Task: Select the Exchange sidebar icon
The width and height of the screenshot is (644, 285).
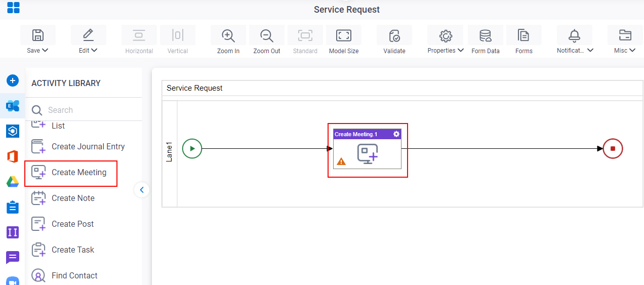Action: click(13, 106)
